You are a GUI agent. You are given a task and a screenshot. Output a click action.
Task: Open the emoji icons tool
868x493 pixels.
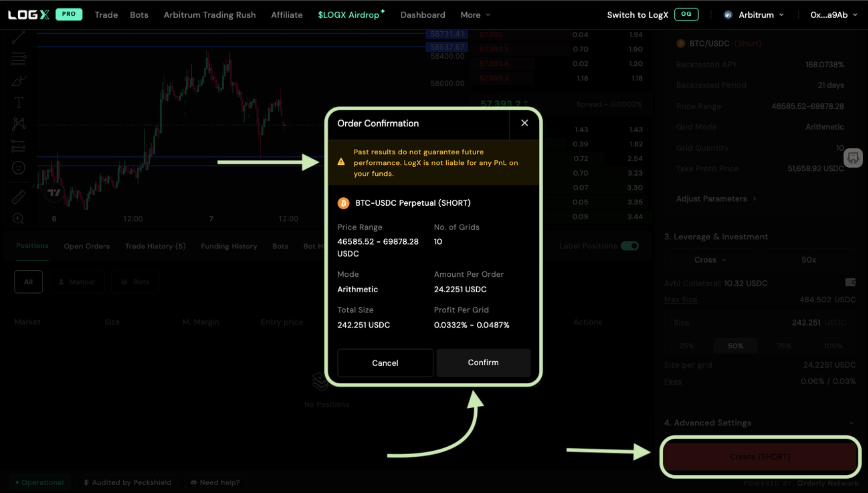pyautogui.click(x=18, y=168)
